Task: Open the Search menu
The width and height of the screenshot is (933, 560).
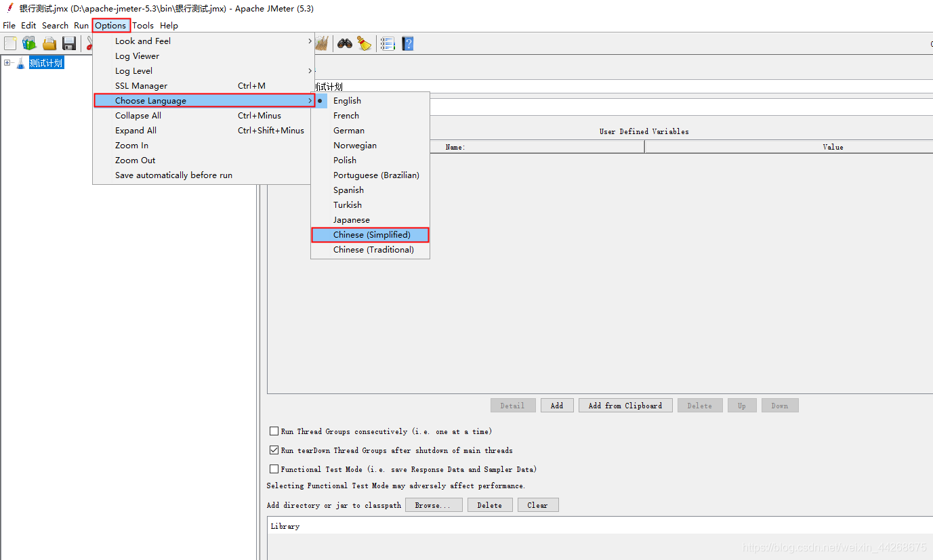Action: [55, 26]
